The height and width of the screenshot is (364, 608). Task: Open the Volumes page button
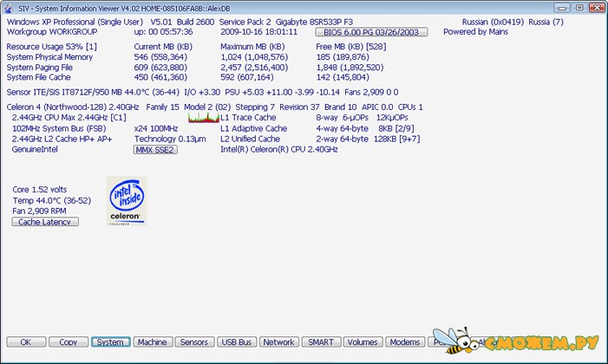pos(363,342)
